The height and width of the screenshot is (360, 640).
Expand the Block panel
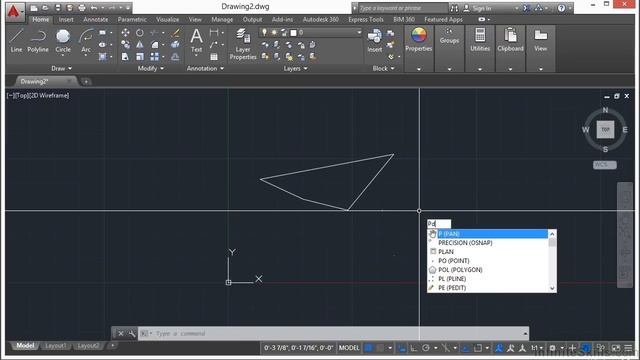[383, 68]
